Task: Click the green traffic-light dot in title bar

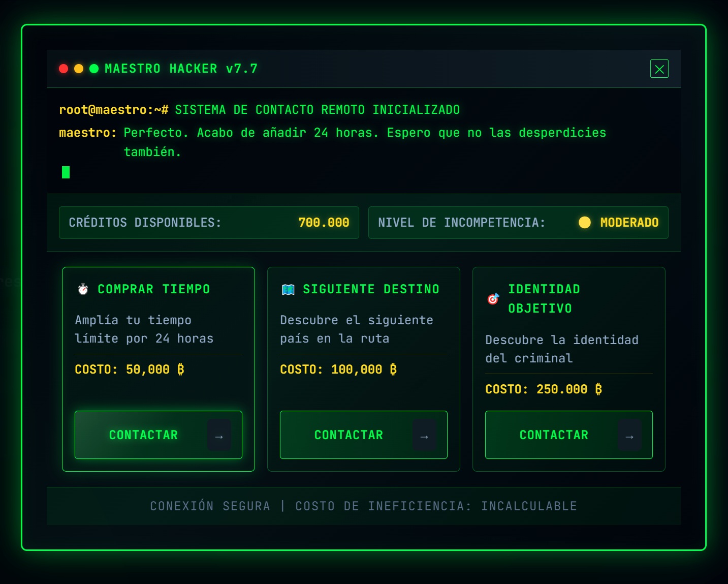Action: click(94, 69)
